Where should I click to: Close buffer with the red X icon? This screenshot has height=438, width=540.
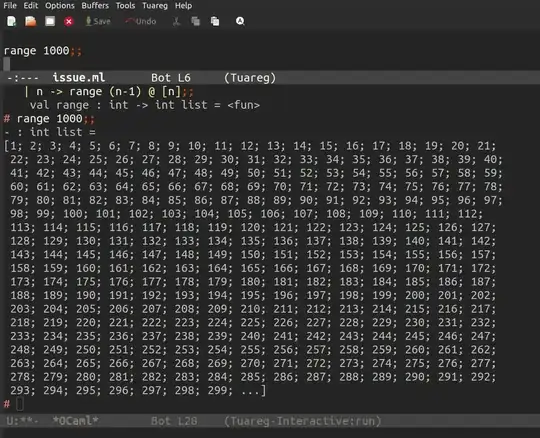pos(69,22)
